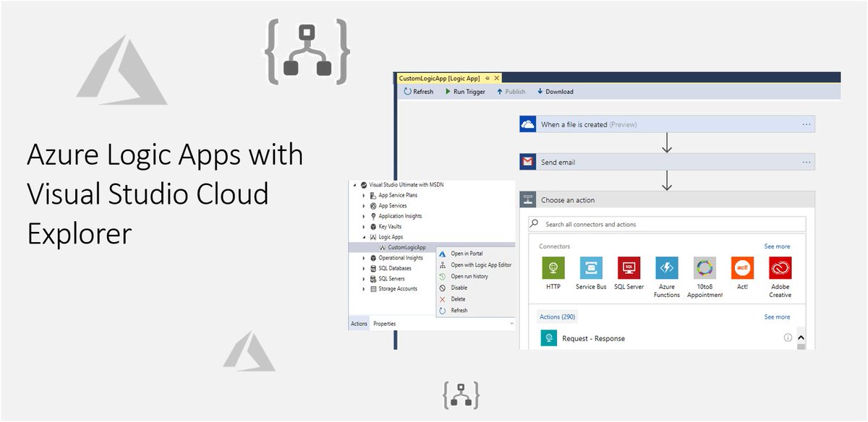The image size is (868, 422).
Task: Click the SQL Databases node icon
Action: click(x=373, y=268)
